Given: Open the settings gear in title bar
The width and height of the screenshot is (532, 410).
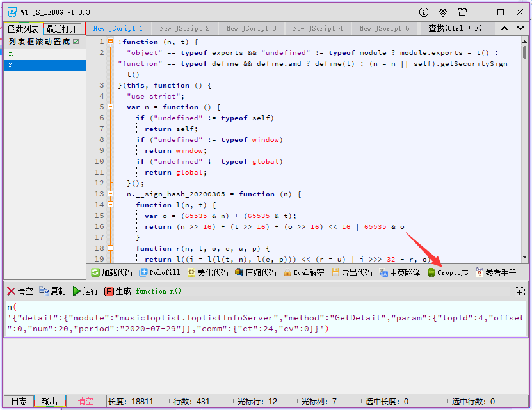Looking at the screenshot, I should (x=442, y=12).
